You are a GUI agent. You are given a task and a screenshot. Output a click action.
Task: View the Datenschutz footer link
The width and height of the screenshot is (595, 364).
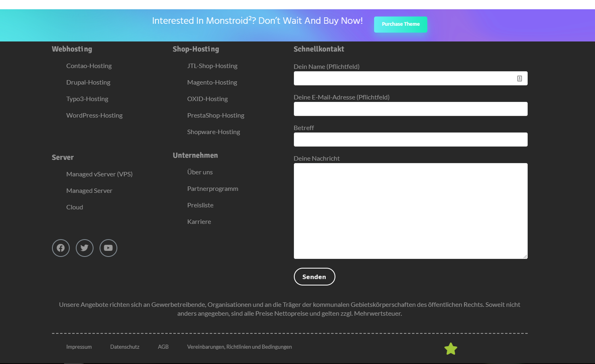(x=125, y=347)
